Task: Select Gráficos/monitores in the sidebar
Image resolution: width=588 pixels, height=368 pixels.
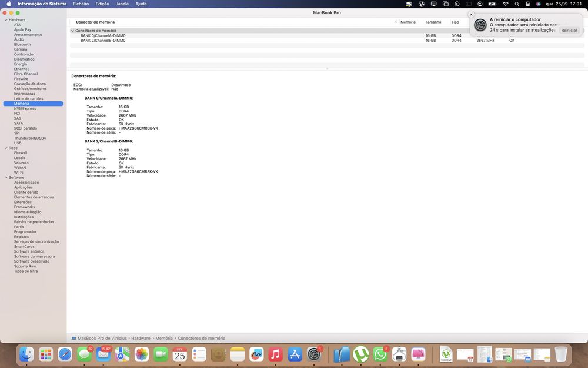Action: (31, 89)
